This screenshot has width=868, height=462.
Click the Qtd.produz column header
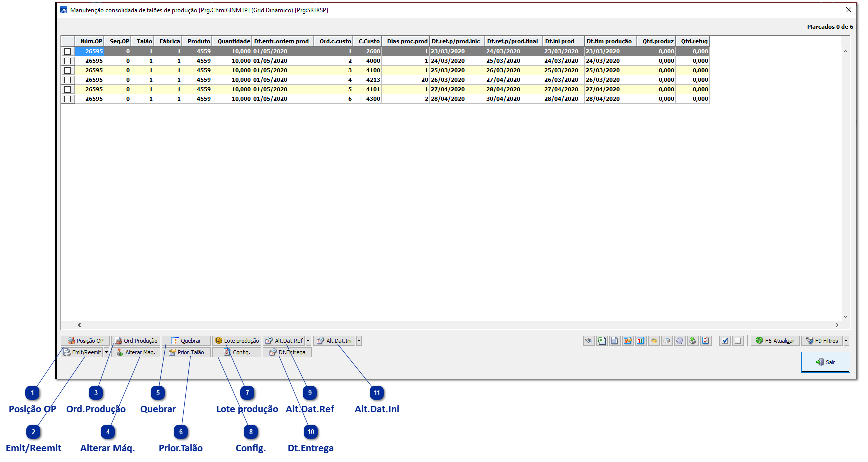(656, 41)
